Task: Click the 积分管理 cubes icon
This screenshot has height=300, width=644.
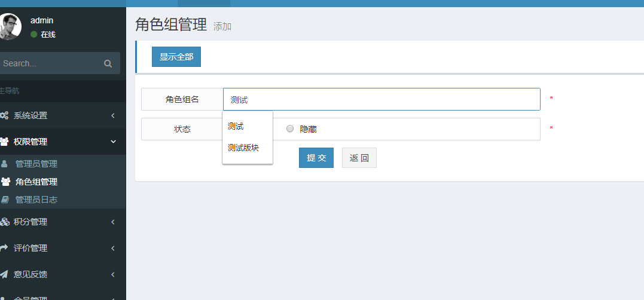Action: (5, 222)
